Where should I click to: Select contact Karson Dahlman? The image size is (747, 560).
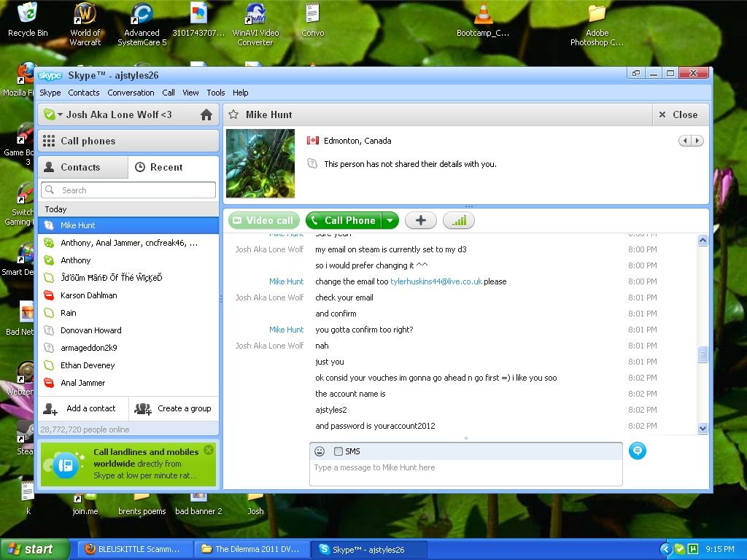click(x=128, y=295)
